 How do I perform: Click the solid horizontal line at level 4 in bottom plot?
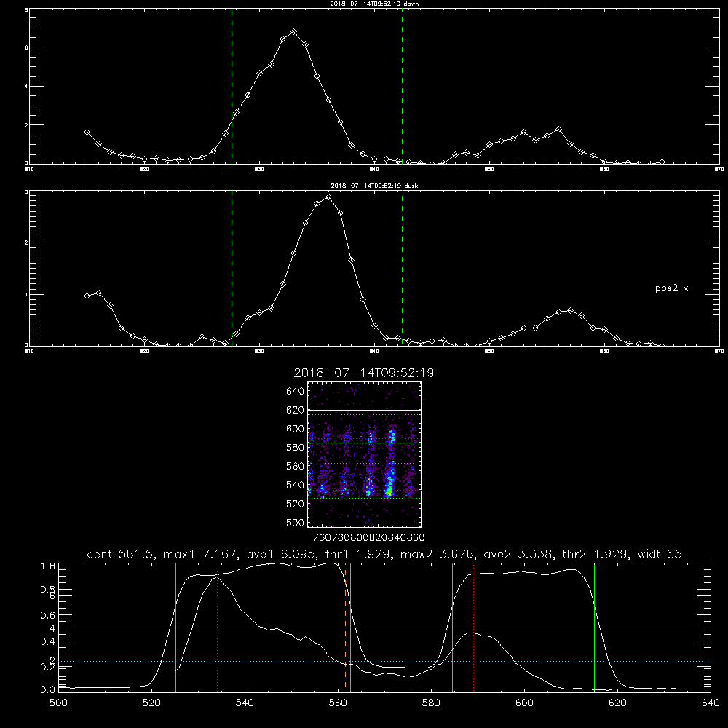pos(384,628)
